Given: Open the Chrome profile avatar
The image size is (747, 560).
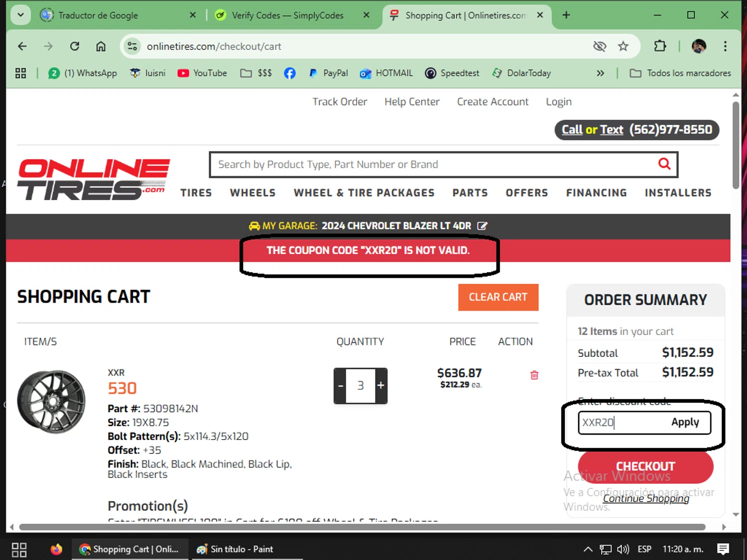Looking at the screenshot, I should pos(699,46).
